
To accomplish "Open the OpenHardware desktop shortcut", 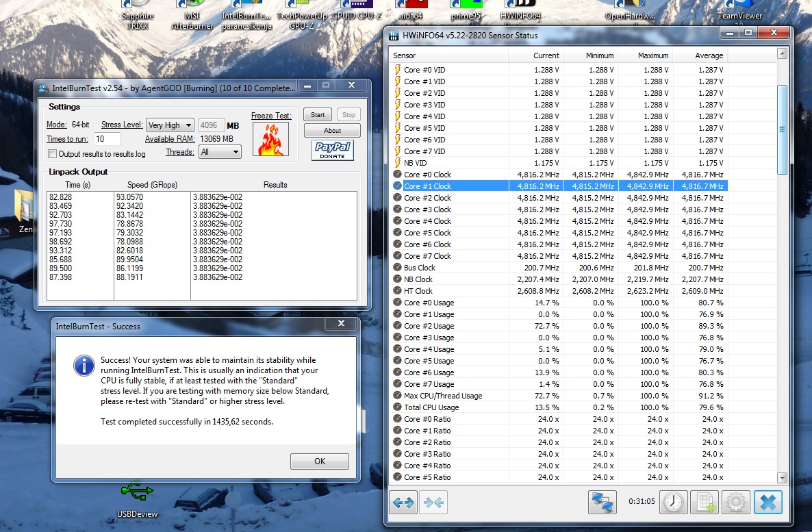I will point(630,10).
